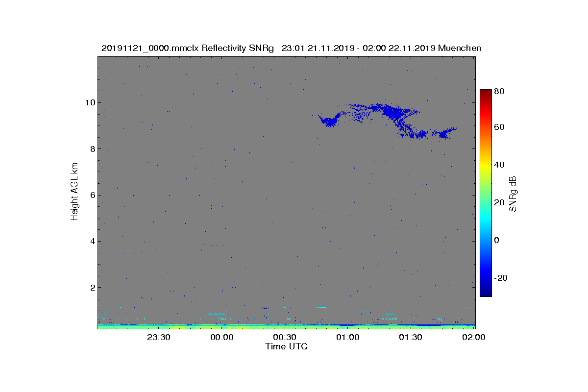This screenshot has height=392, width=588.
Task: Click the 'SNRg dB' colorbar label
Action: 514,194
